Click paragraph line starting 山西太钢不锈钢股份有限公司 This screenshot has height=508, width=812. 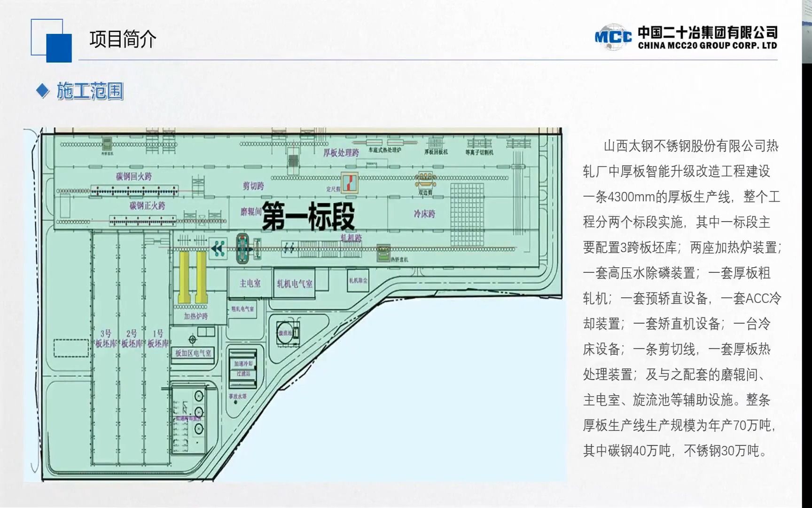coord(691,146)
